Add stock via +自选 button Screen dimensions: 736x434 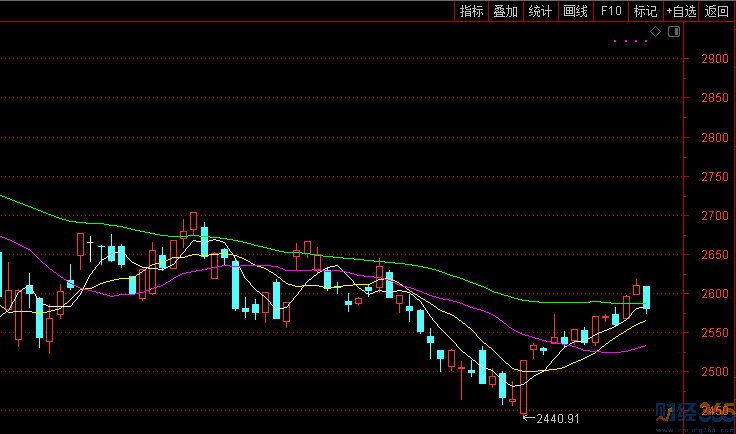[681, 11]
